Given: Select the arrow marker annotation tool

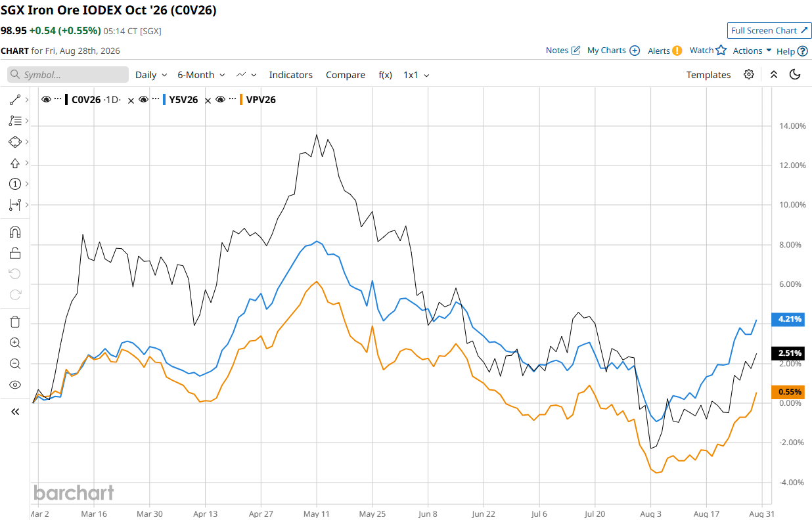Looking at the screenshot, I should click(15, 163).
